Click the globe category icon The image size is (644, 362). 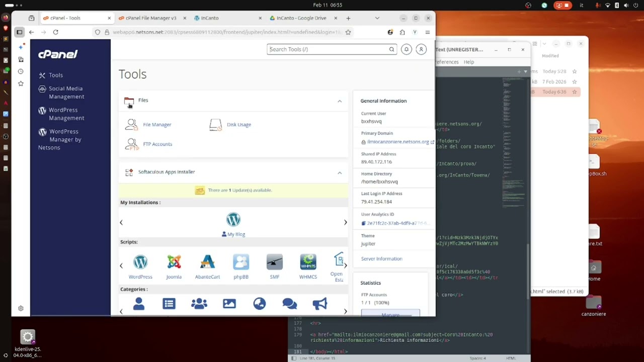(260, 304)
